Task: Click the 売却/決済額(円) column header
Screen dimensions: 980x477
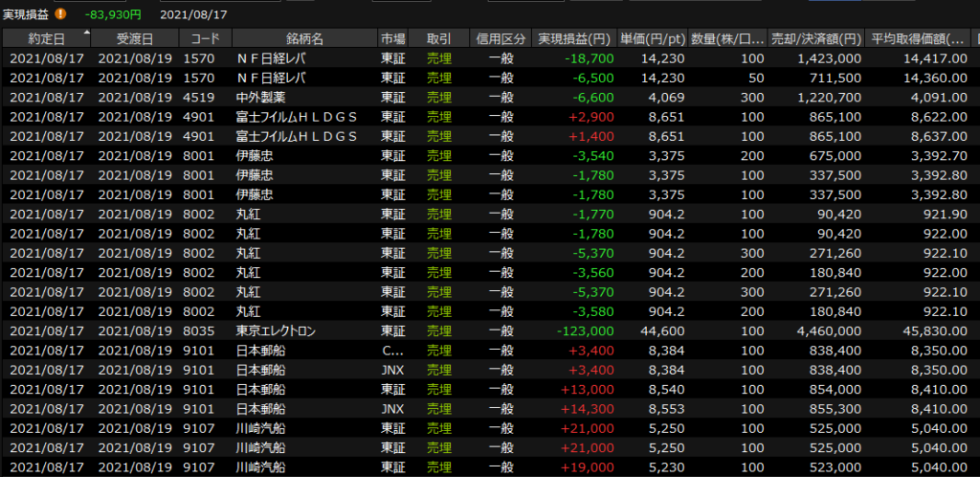Action: click(x=815, y=39)
